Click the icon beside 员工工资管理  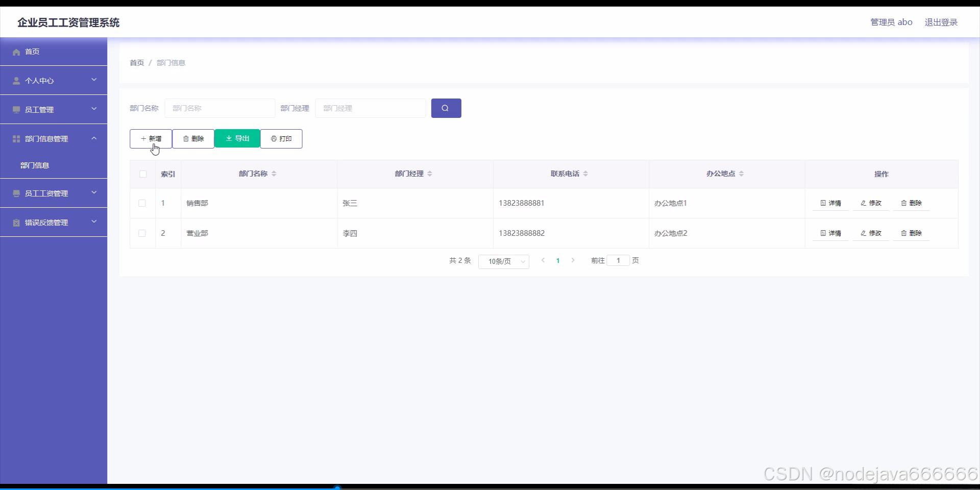pos(16,193)
